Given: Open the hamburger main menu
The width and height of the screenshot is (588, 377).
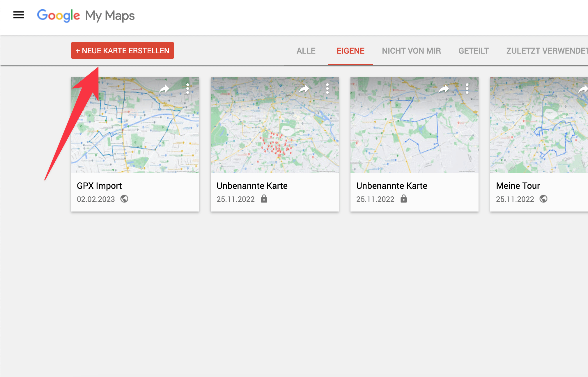Looking at the screenshot, I should pyautogui.click(x=19, y=15).
